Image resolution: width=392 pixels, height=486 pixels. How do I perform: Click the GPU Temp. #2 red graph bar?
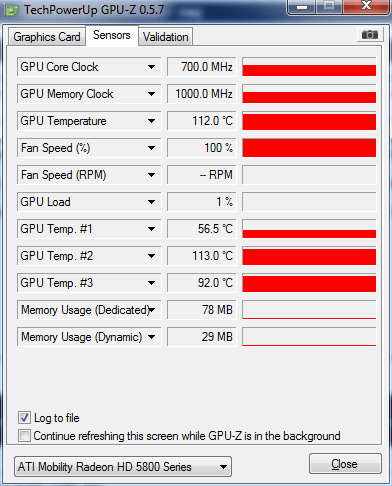tap(309, 256)
